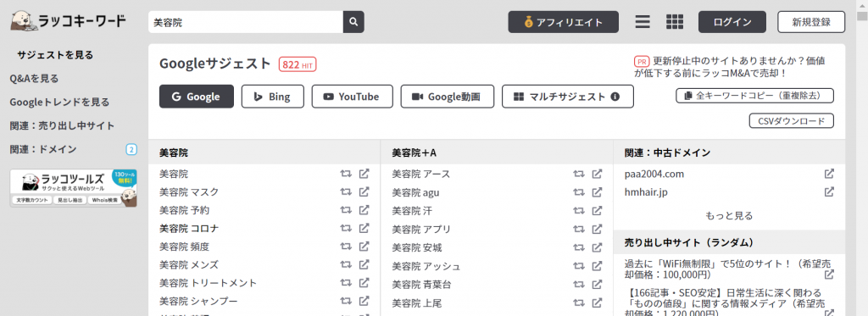Open external link for 美容院 青葉台
Screen dimensions: 868x316
click(x=597, y=285)
